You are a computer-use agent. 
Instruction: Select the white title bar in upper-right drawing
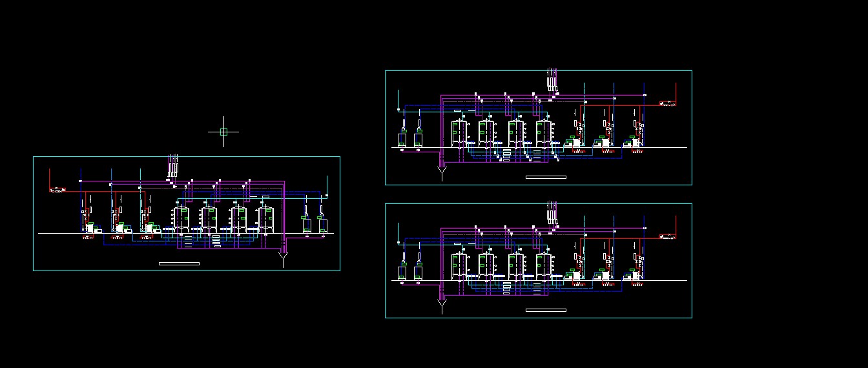pos(546,177)
